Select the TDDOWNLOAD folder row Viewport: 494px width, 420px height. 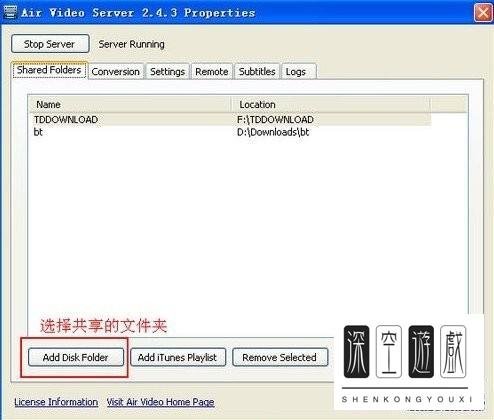coord(230,119)
